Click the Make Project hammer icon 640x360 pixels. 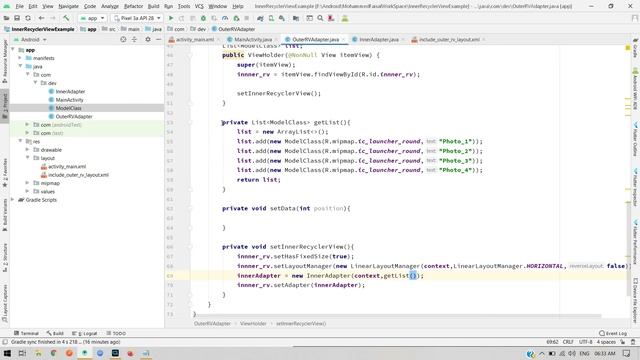66,18
